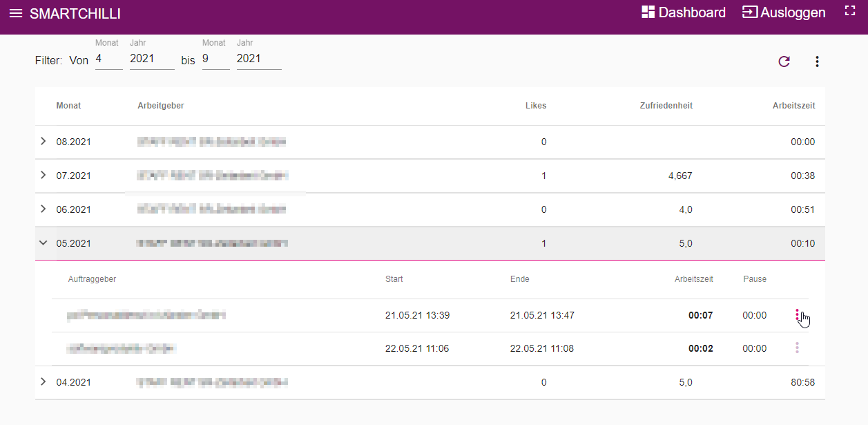Image resolution: width=868 pixels, height=425 pixels.
Task: Open actions menu for 21.05.21 13:39 entry
Action: 798,315
